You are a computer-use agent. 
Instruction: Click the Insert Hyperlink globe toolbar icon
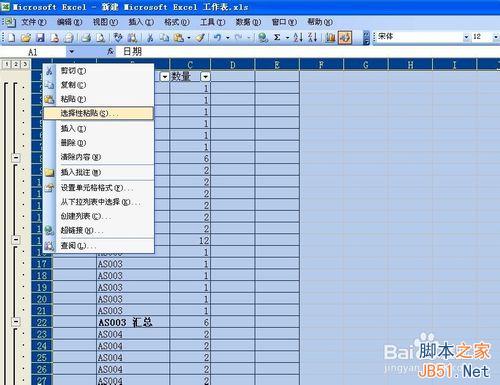263,38
